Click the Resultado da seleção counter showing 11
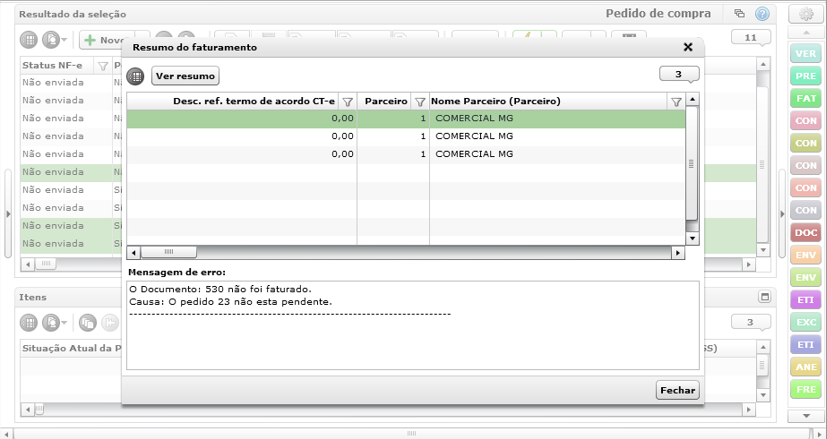Screen dimensions: 827x439 pos(751,38)
